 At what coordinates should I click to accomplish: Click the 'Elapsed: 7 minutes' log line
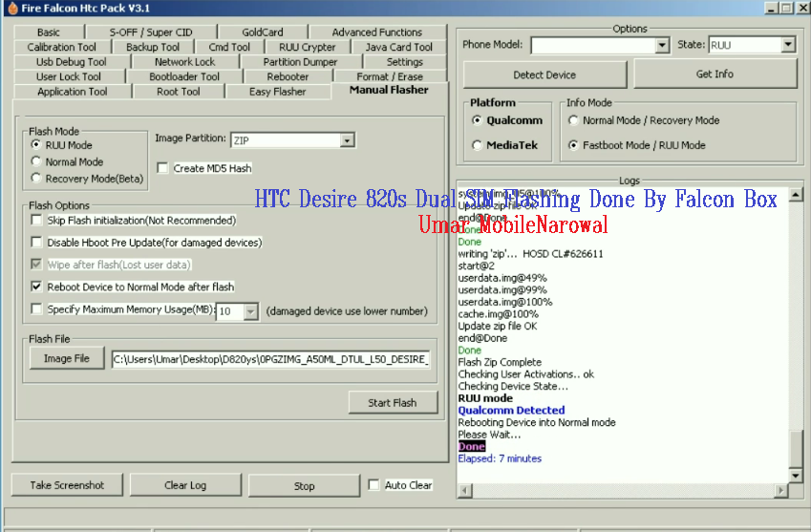[500, 458]
